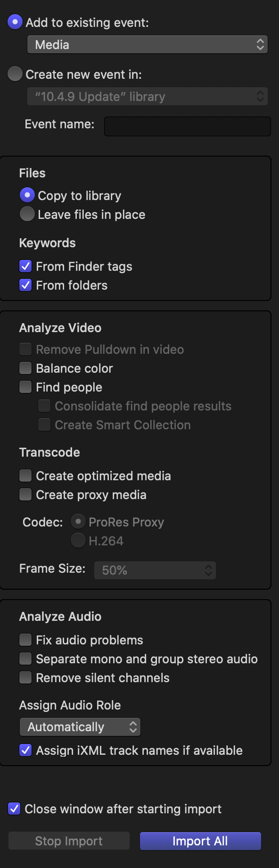Check Create proxy media

25,495
